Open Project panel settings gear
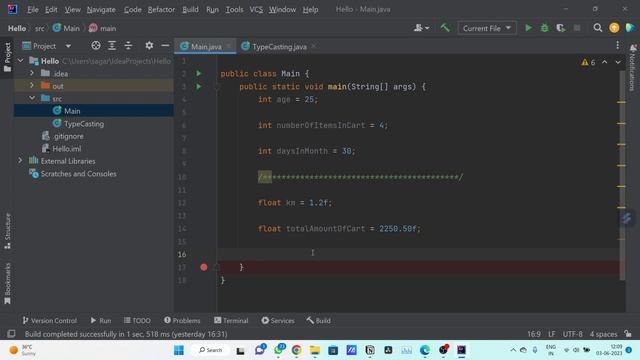The height and width of the screenshot is (360, 640). point(149,45)
